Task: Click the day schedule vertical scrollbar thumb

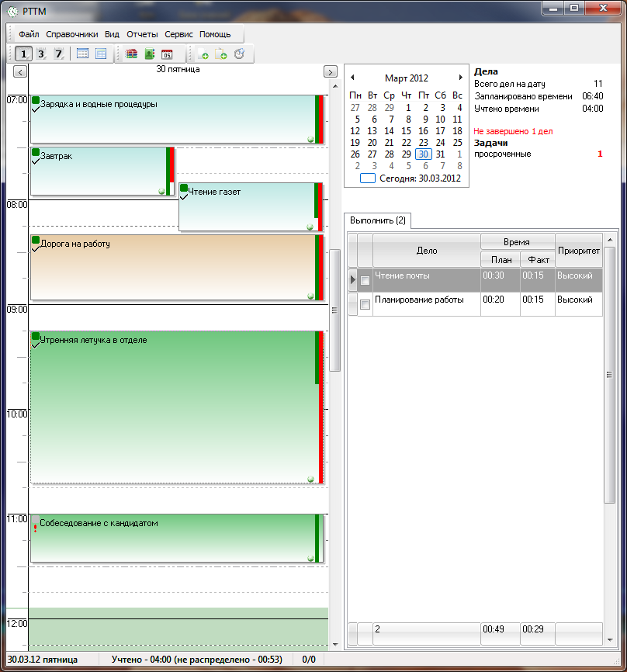Action: (x=334, y=310)
